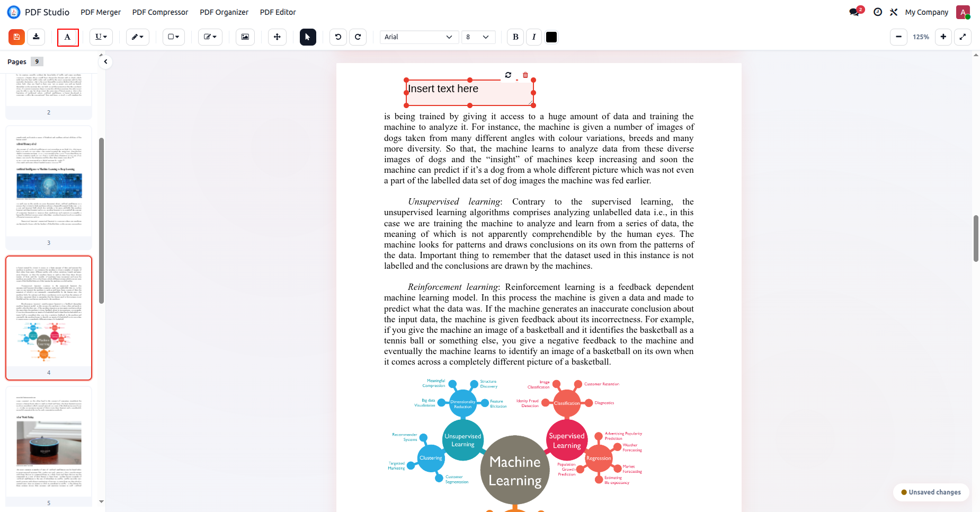
Task: Click the Pages sidebar scrollbar thumb
Action: (x=101, y=220)
